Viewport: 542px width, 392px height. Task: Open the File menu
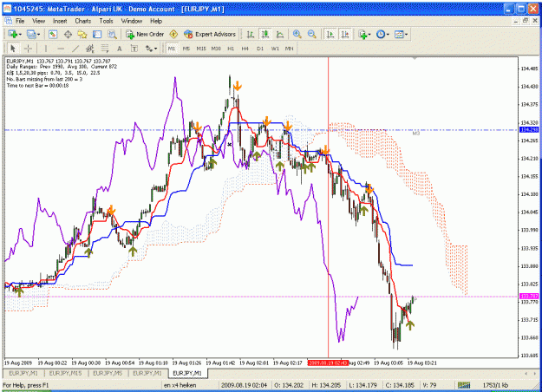tap(20, 21)
